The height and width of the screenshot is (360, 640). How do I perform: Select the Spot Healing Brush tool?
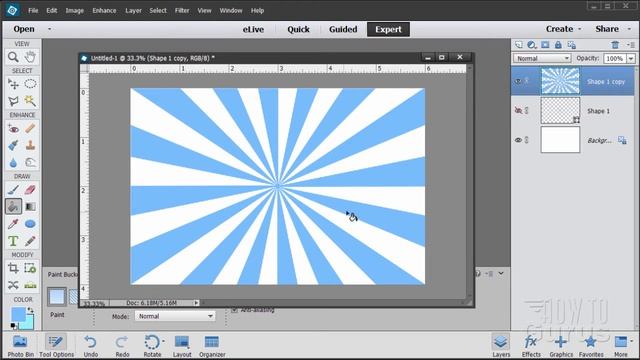point(30,129)
